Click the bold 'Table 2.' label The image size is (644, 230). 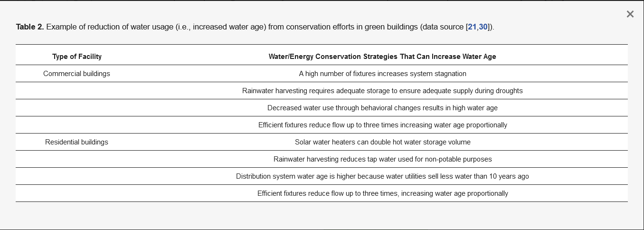pos(30,27)
